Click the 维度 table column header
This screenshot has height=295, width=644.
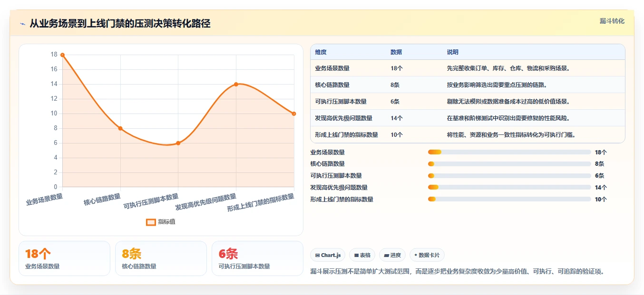(x=321, y=52)
